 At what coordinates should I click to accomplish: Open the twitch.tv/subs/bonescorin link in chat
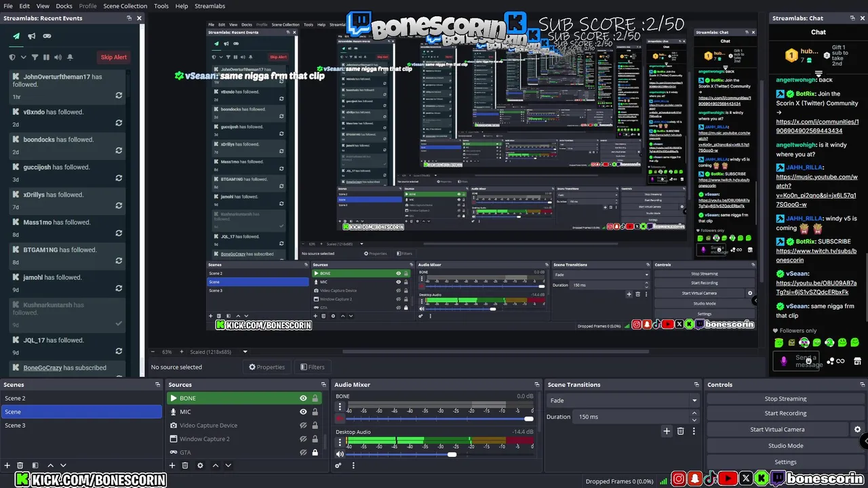(816, 256)
